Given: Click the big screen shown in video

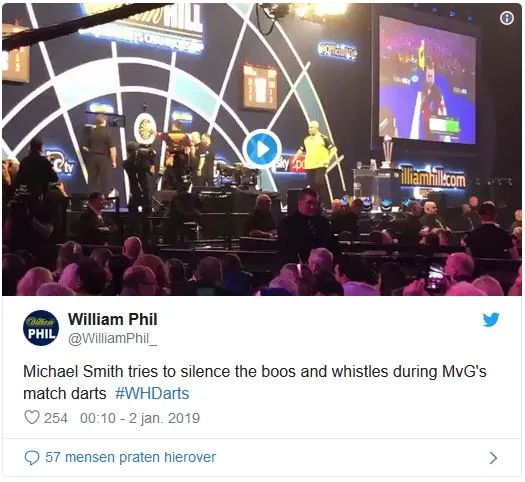Looking at the screenshot, I should 427,80.
